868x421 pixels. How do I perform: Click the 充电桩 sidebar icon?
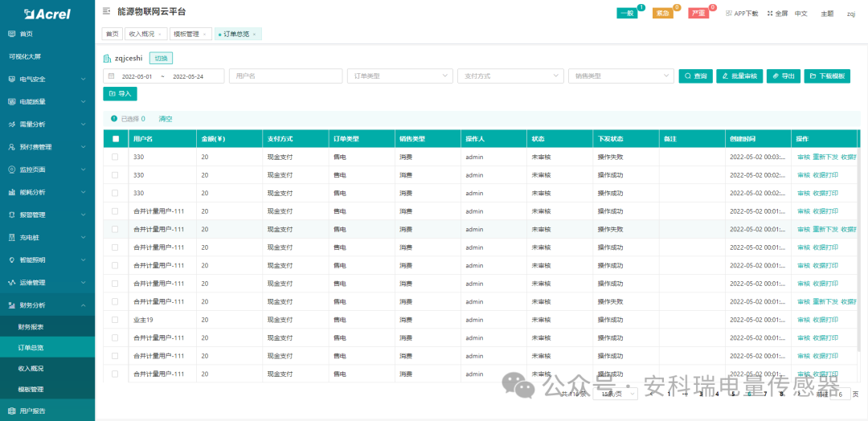[11, 237]
